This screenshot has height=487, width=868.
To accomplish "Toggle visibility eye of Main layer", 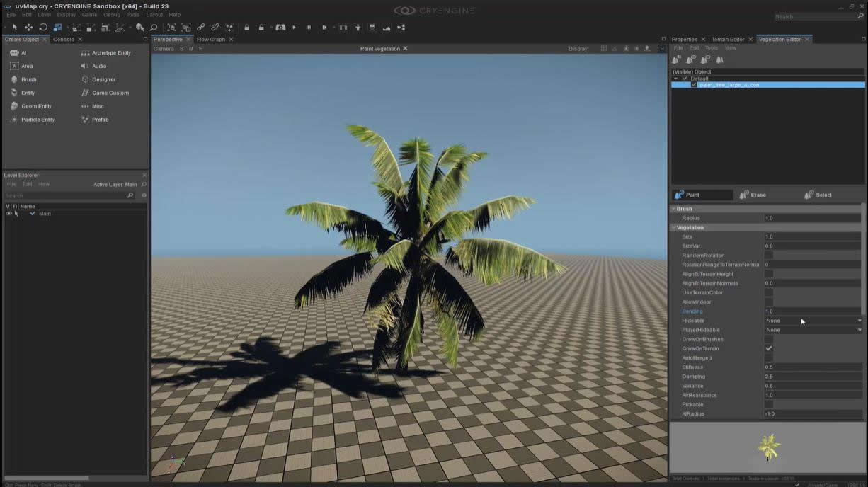I will 8,213.
